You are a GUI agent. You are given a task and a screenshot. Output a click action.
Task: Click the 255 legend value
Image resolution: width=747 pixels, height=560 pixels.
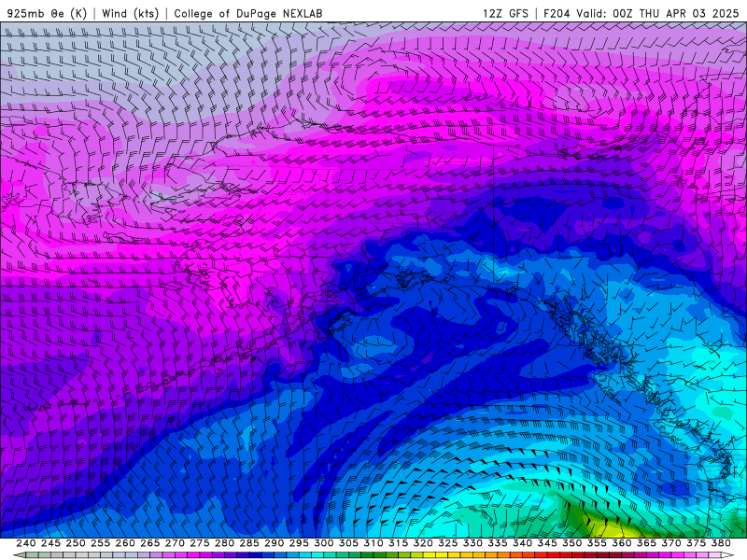coord(100,543)
